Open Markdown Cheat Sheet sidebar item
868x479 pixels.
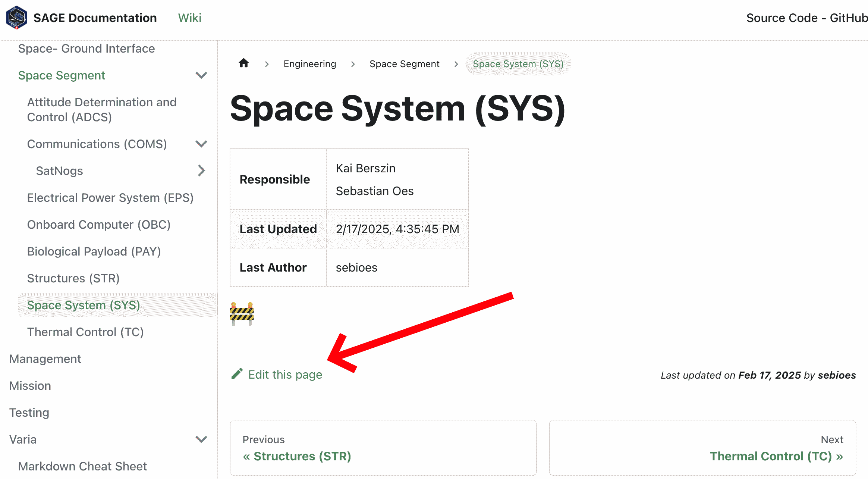pyautogui.click(x=82, y=466)
